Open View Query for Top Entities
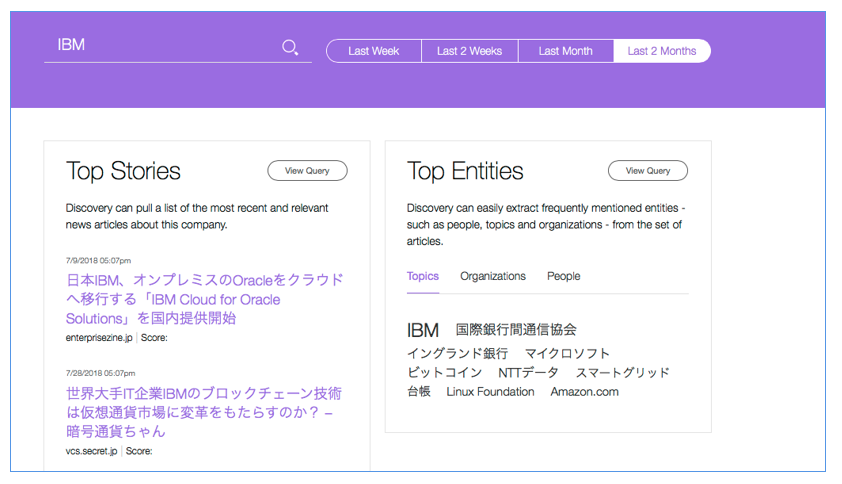Screen dimensions: 842x484 coord(648,171)
